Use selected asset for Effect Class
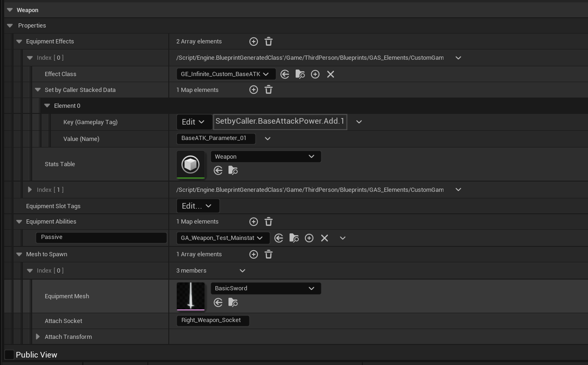The width and height of the screenshot is (588, 365). tap(285, 74)
